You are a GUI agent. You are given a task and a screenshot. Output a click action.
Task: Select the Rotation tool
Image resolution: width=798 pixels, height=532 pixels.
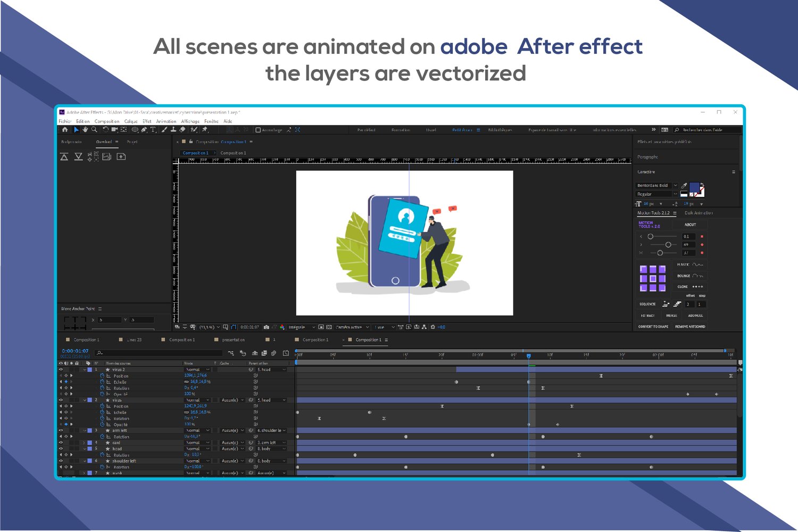click(x=105, y=129)
